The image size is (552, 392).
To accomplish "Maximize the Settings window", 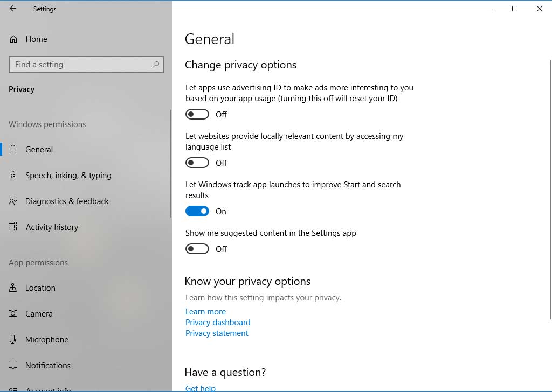I will coord(515,9).
